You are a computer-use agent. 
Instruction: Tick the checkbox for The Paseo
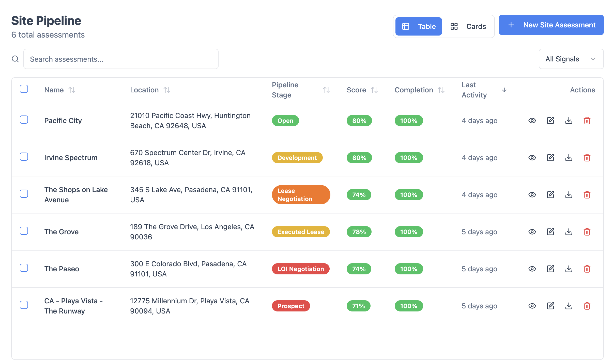point(24,268)
